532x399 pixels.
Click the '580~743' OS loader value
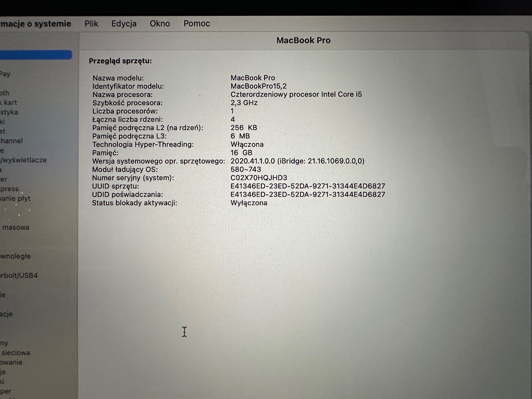pos(246,169)
